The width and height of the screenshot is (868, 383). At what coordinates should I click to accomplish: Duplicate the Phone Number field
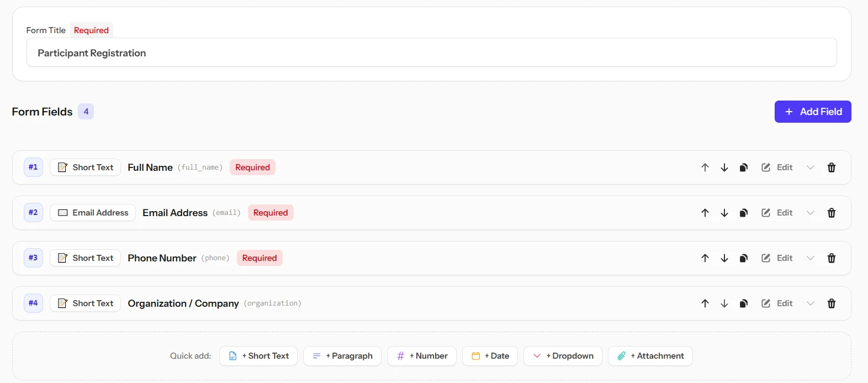[x=744, y=258]
